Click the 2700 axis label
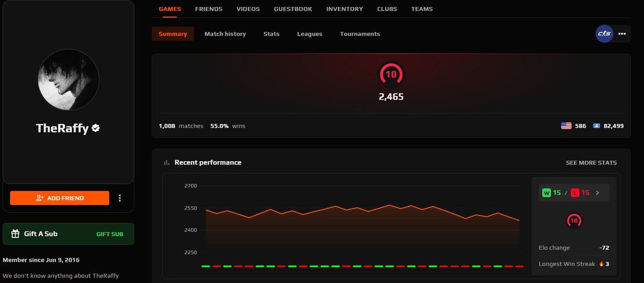Image resolution: width=644 pixels, height=283 pixels. [191, 186]
